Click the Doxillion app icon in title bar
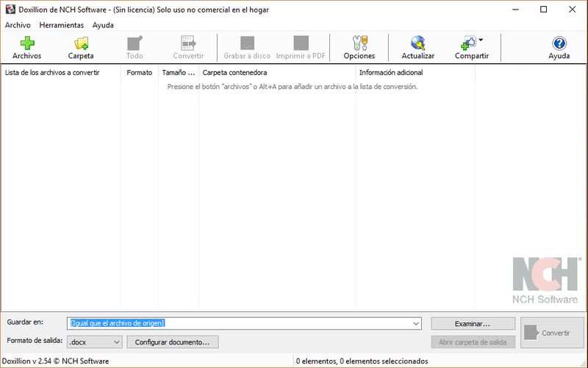 tap(10, 10)
